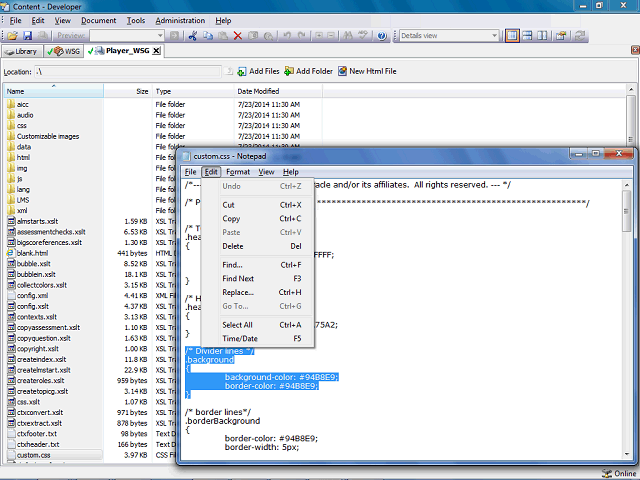Open Notepad's View menu
The width and height of the screenshot is (640, 480).
(266, 172)
